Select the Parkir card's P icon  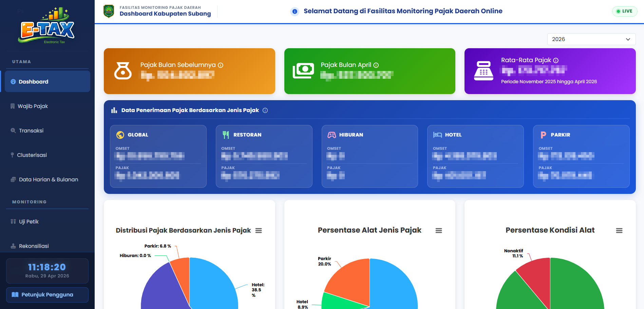[x=543, y=134]
